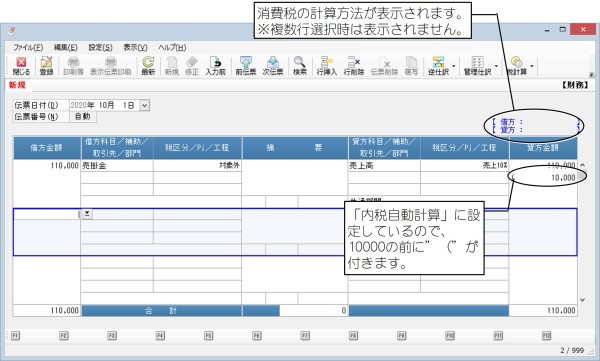Click the down arrow of grid scrollbar

click(582, 300)
